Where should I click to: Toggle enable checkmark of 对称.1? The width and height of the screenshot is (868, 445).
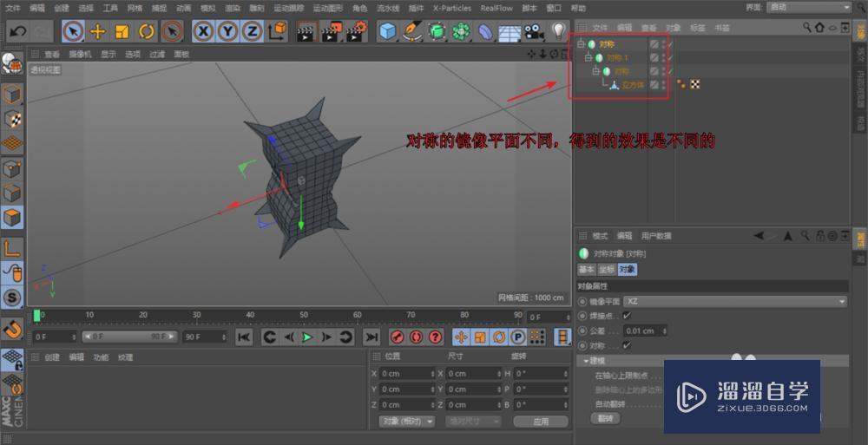pyautogui.click(x=670, y=57)
